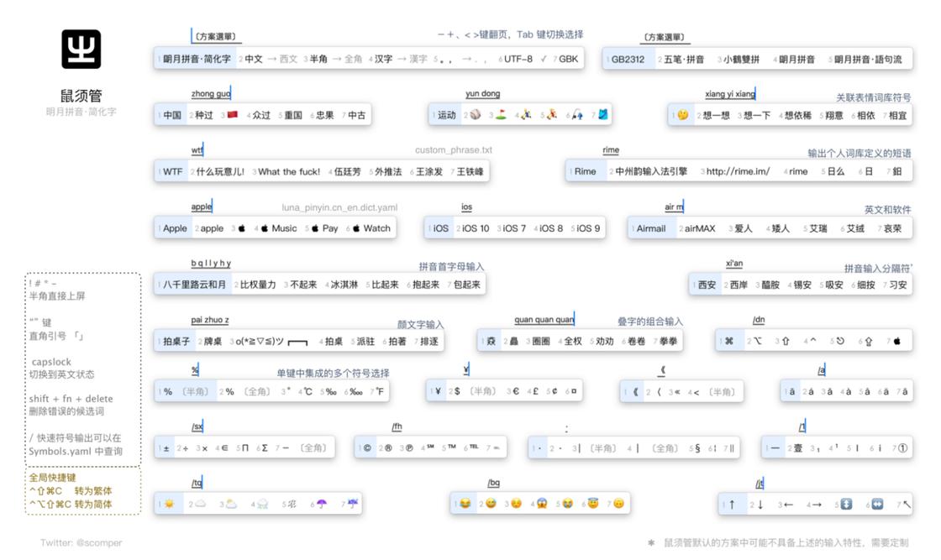Image resolution: width=941 pixels, height=560 pixels.
Task: Choose the Apple logo in the /dn row
Action: (x=897, y=341)
